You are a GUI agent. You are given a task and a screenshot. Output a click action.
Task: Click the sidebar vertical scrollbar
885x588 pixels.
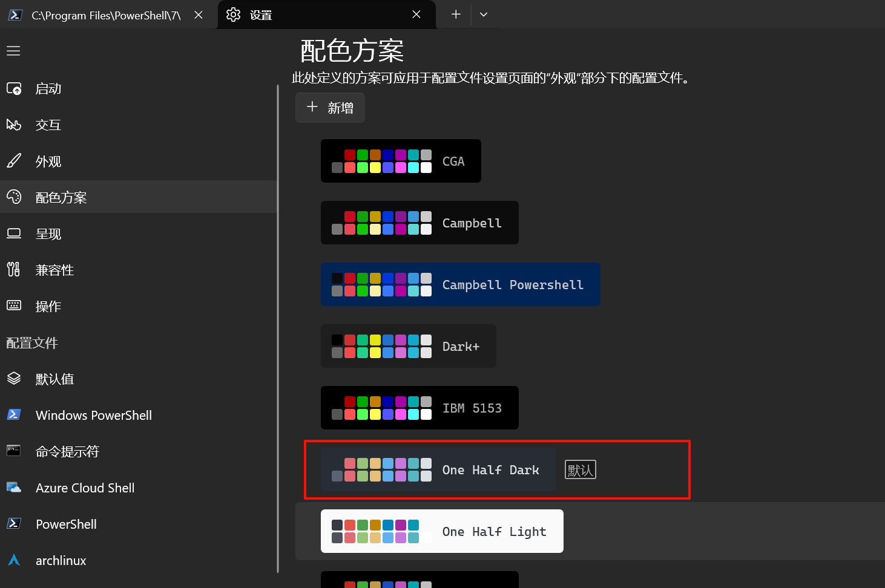click(x=278, y=328)
